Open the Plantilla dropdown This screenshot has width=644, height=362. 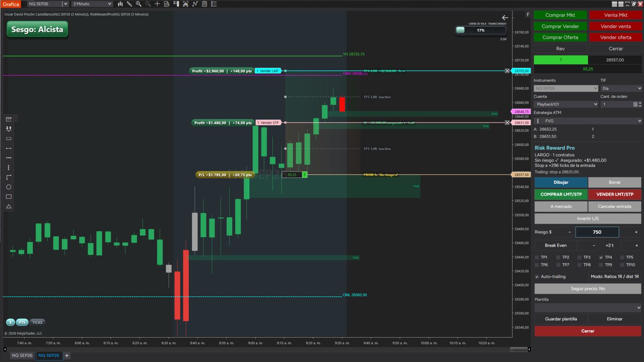(x=588, y=308)
